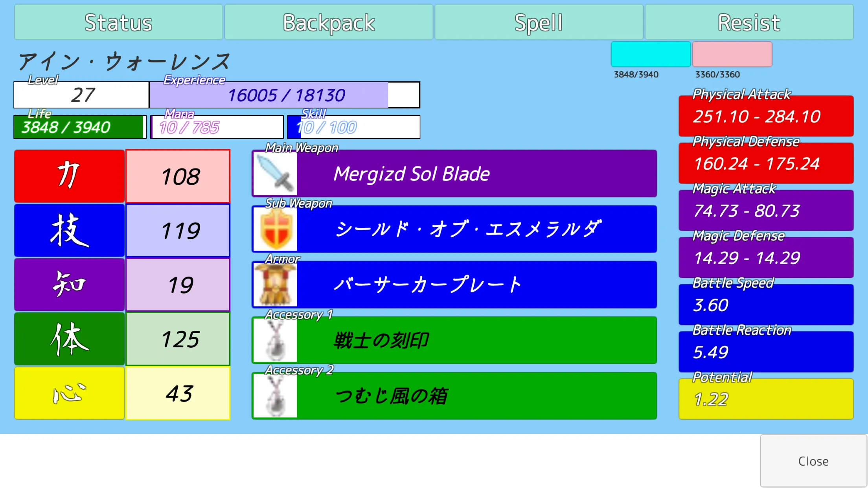Click the Mergizd Sol Blade weapon icon
The image size is (868, 488).
(275, 173)
